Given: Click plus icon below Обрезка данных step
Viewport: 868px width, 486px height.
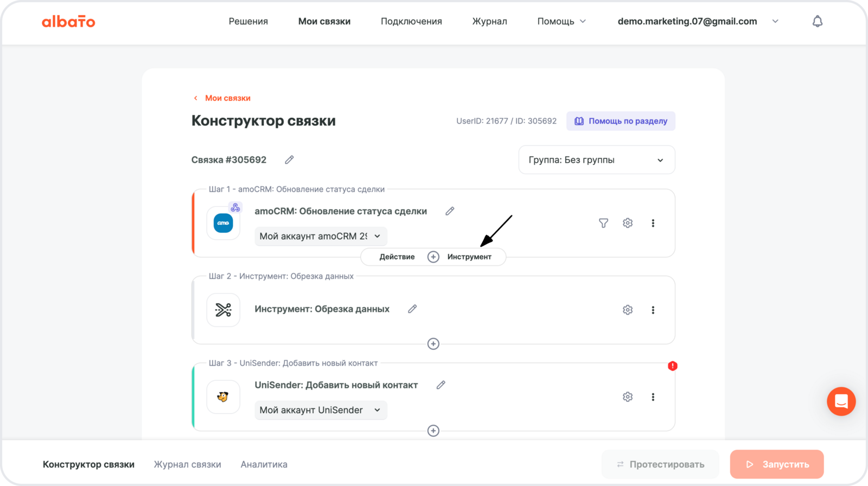Looking at the screenshot, I should tap(433, 344).
